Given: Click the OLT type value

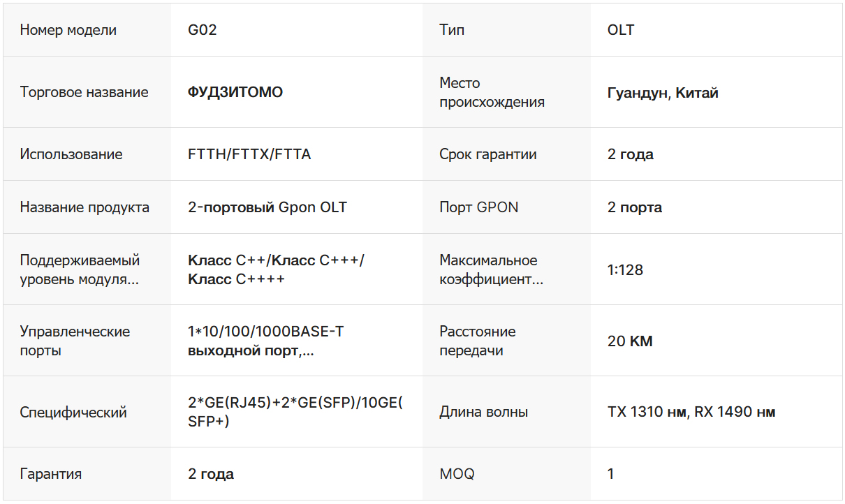Looking at the screenshot, I should (621, 30).
